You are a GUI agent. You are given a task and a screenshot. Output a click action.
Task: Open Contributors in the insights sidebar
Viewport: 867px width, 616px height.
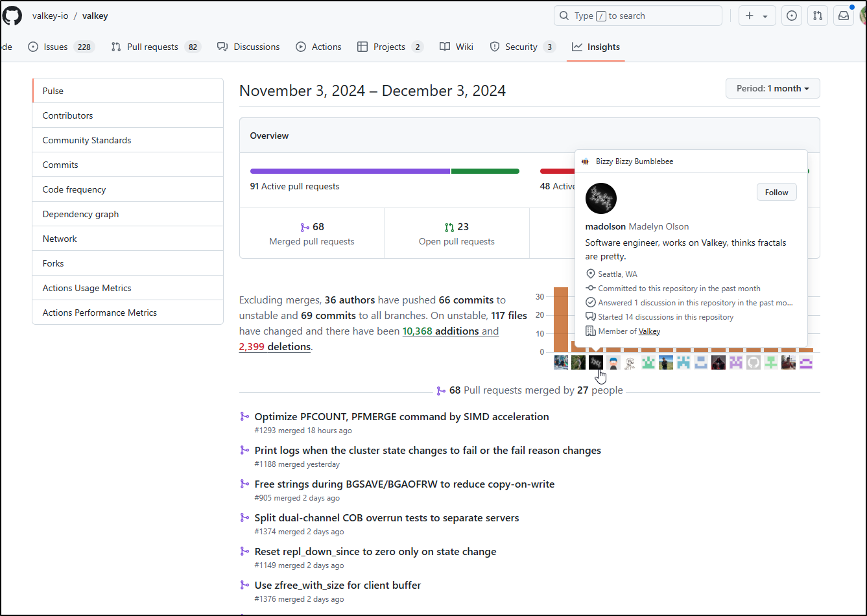128,115
